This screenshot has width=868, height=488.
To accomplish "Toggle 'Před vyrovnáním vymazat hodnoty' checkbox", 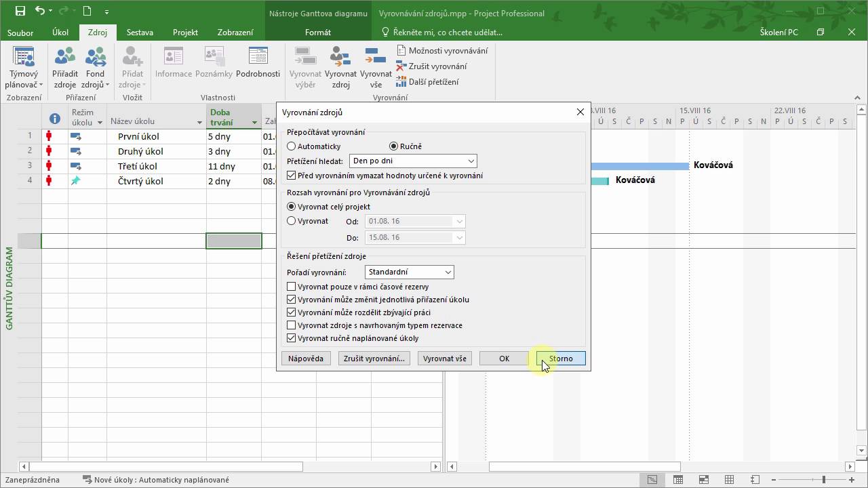I will 292,176.
